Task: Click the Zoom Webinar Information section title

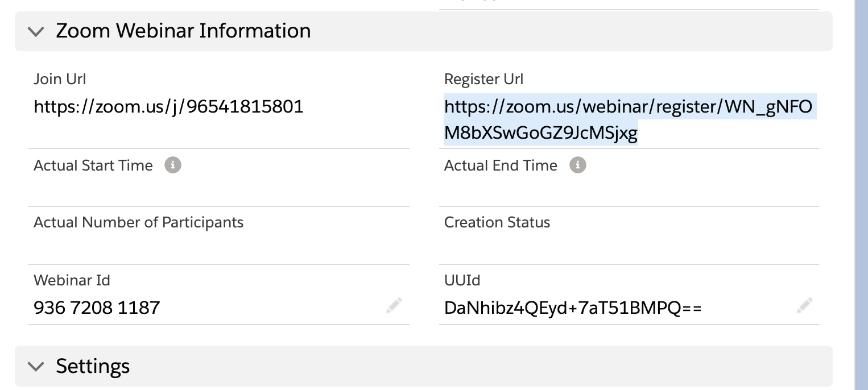Action: point(183,31)
